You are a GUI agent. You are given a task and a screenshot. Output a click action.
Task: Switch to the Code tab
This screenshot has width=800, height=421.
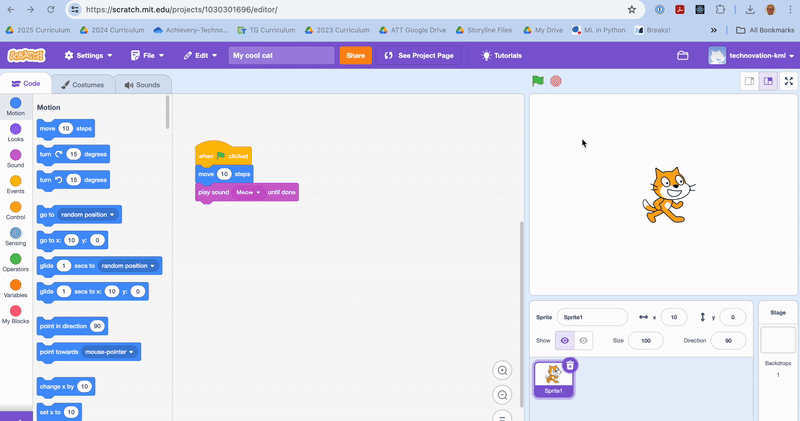click(x=26, y=84)
